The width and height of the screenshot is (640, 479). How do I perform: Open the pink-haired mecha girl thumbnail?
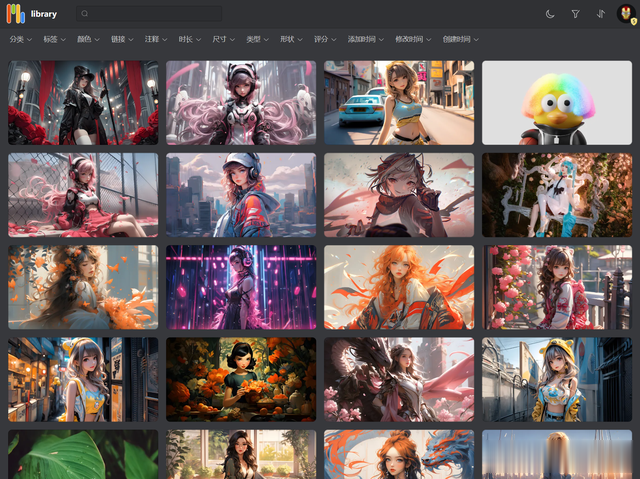tap(241, 103)
